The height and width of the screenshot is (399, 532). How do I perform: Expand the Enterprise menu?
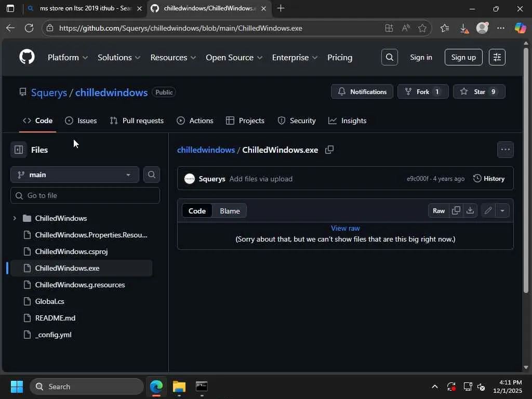tap(295, 57)
